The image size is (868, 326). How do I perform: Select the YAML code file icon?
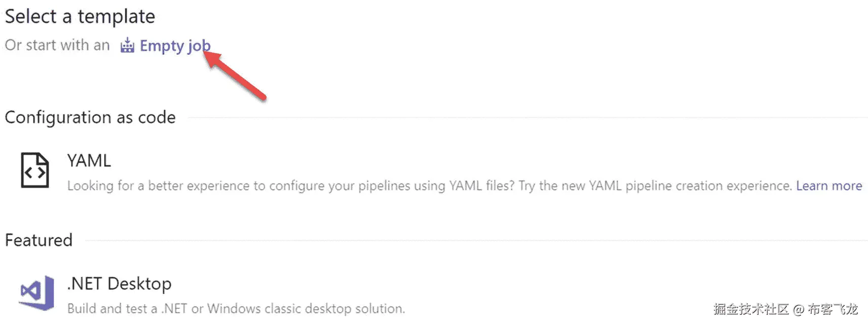pyautogui.click(x=34, y=170)
